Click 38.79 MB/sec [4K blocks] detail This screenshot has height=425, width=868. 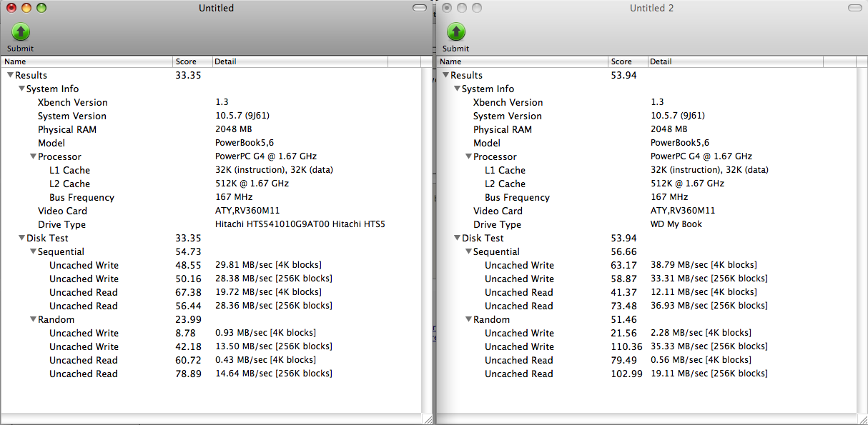[704, 265]
